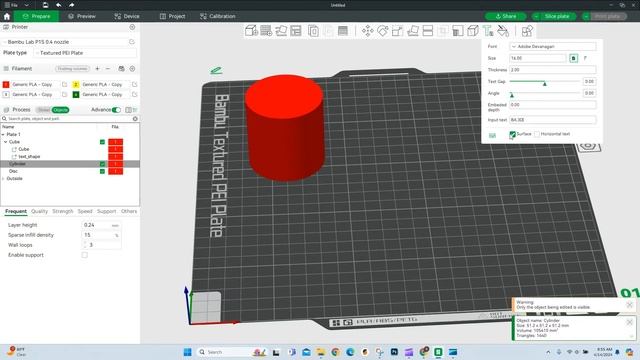Click the Add plate toolbar icon

(266, 31)
